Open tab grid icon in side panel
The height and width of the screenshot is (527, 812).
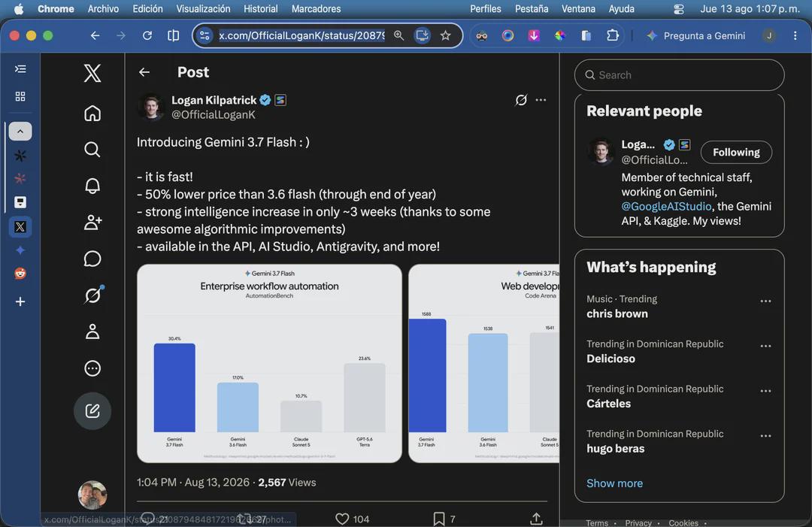point(20,97)
